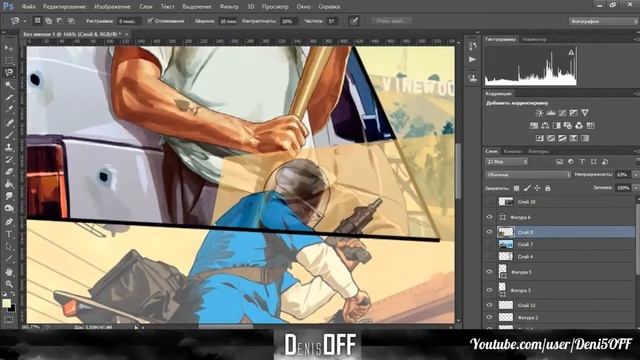Add a Color Balance adjustment

[545, 125]
